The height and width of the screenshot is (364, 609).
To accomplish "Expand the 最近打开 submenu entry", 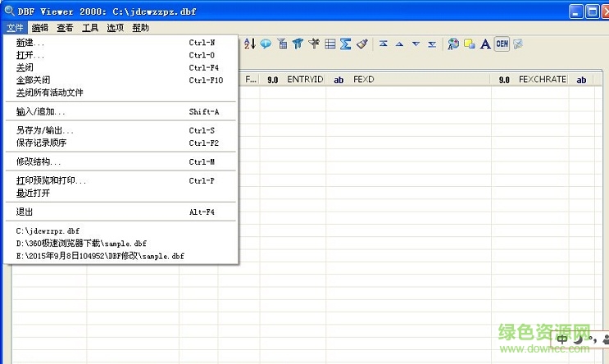I will click(33, 193).
